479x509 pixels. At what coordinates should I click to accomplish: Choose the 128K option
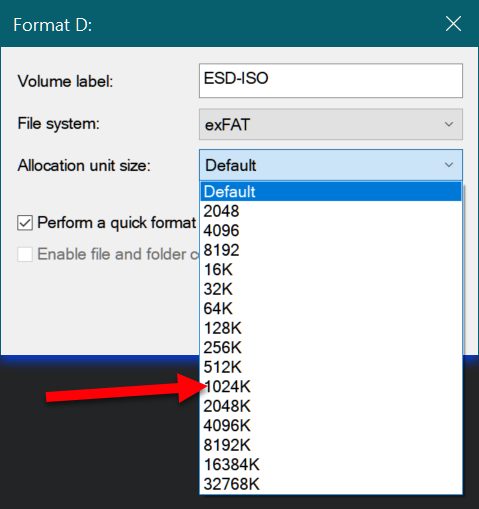click(331, 328)
